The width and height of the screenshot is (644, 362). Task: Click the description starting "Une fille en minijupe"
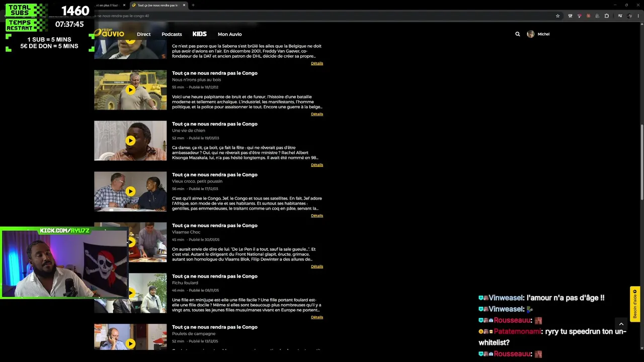(247, 305)
